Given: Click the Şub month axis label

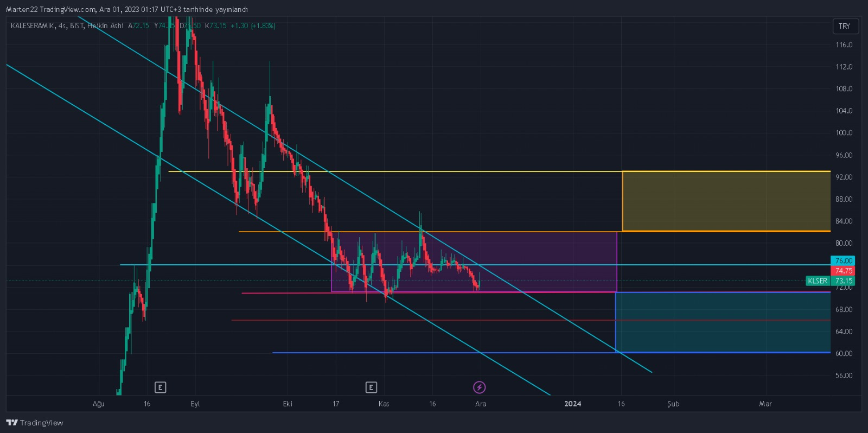Looking at the screenshot, I should (x=673, y=404).
